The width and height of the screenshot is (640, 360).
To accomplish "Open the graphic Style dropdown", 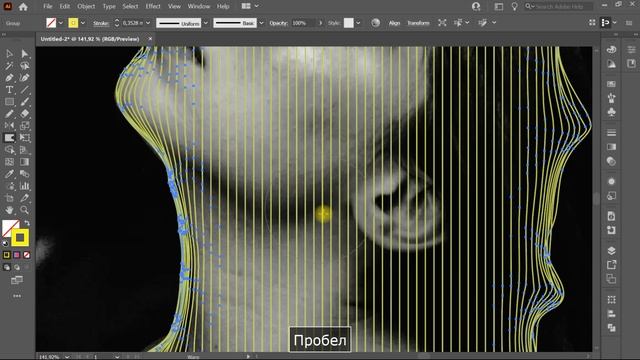I will 358,23.
